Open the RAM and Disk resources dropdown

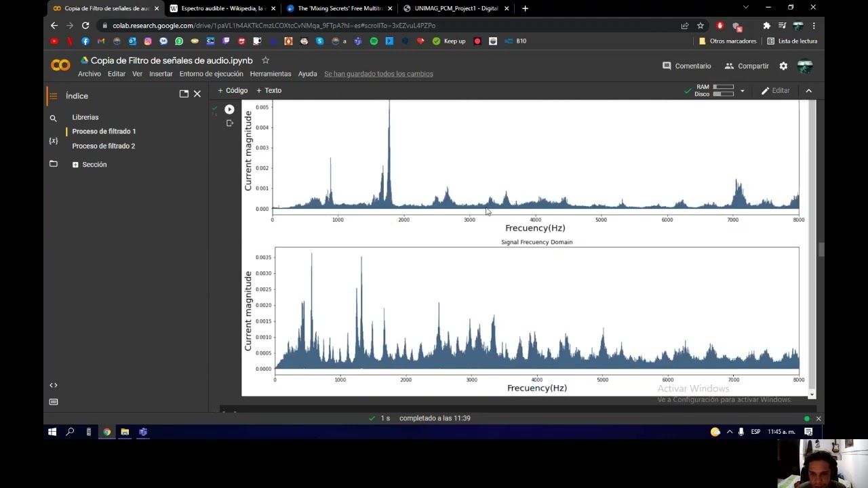[742, 91]
